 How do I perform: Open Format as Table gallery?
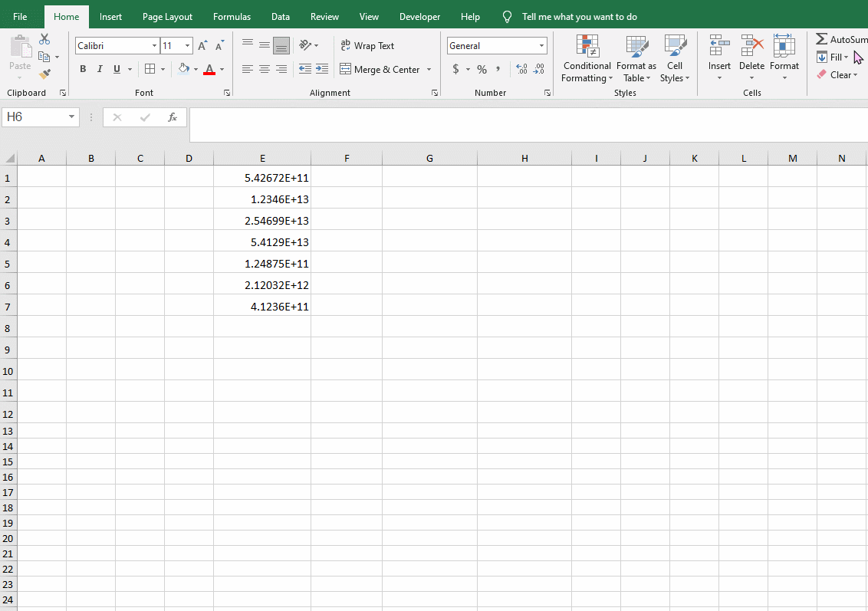636,59
